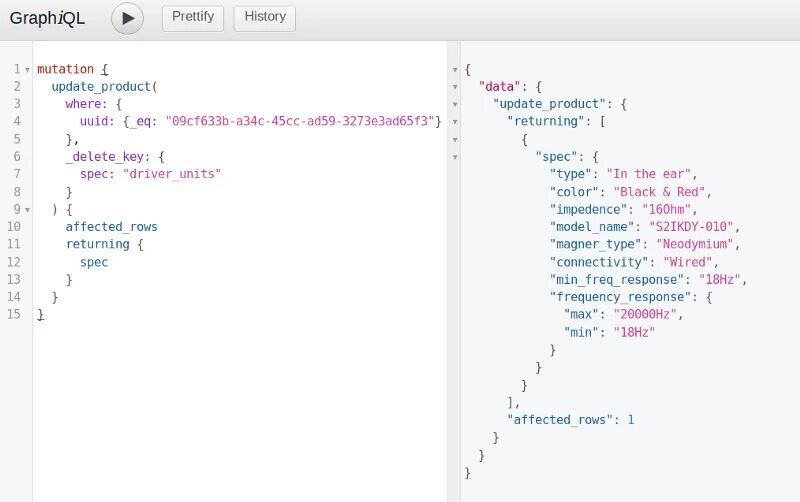The image size is (800, 502).
Task: Click the "model_name" value S2IKDY-010
Action: click(x=691, y=227)
